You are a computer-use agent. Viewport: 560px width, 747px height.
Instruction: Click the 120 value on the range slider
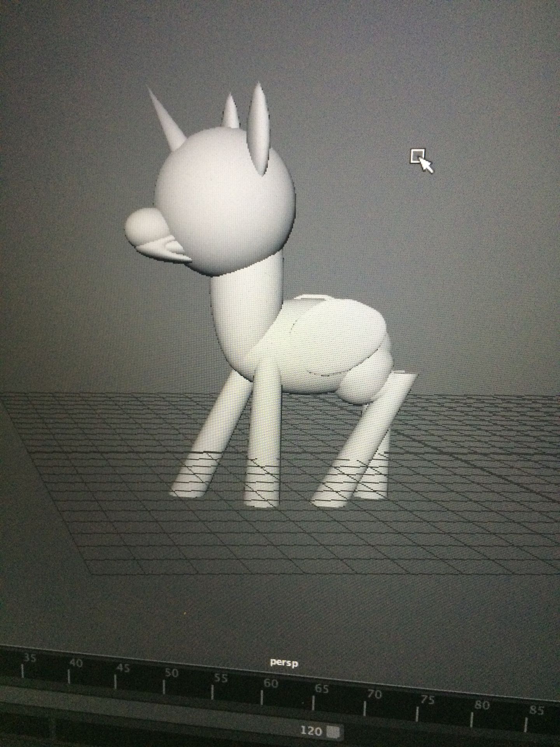[311, 731]
